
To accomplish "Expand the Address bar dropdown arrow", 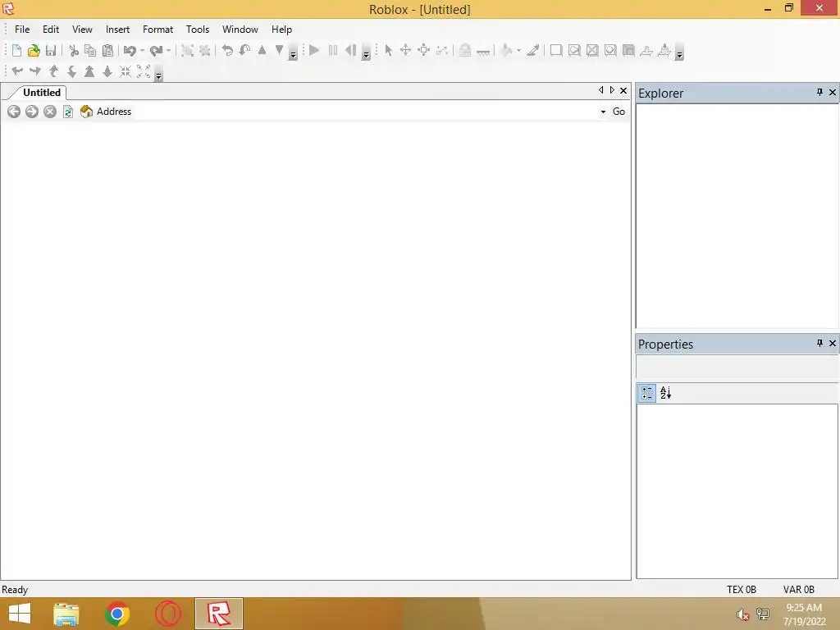I will (x=603, y=112).
